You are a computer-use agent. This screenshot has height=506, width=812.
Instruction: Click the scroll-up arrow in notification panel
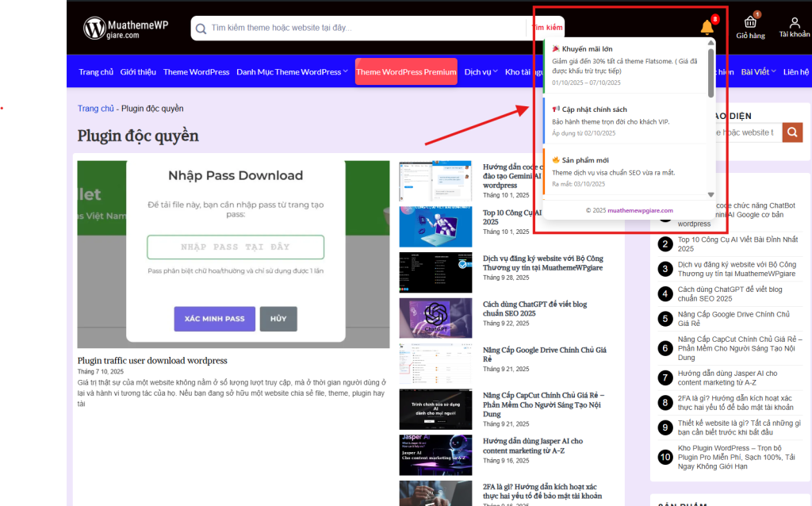click(x=710, y=43)
